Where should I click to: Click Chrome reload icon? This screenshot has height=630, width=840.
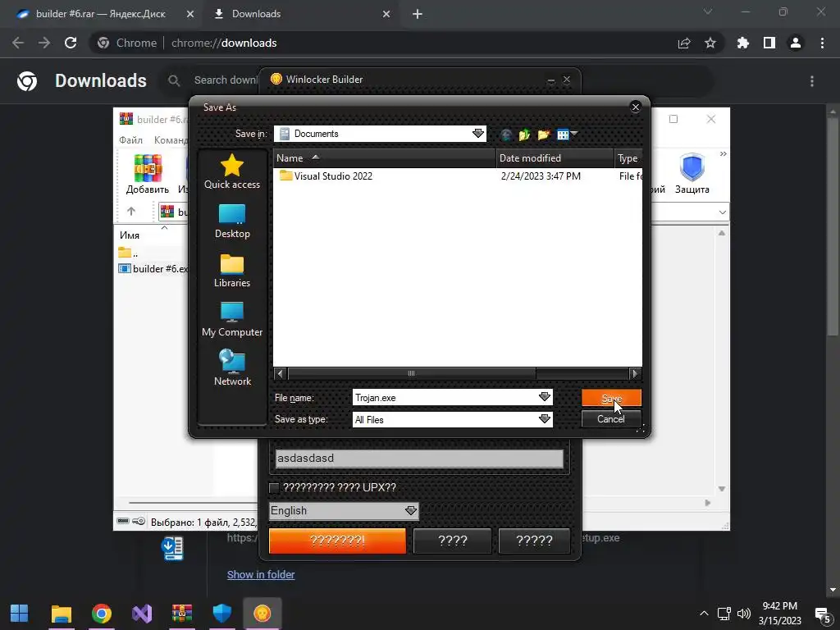pos(71,43)
